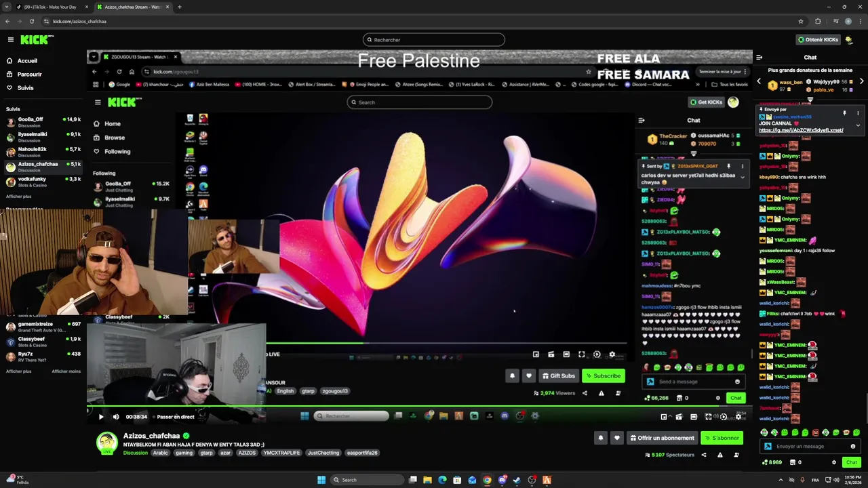The height and width of the screenshot is (488, 868).
Task: Open the pinned instagram link
Action: tap(801, 130)
